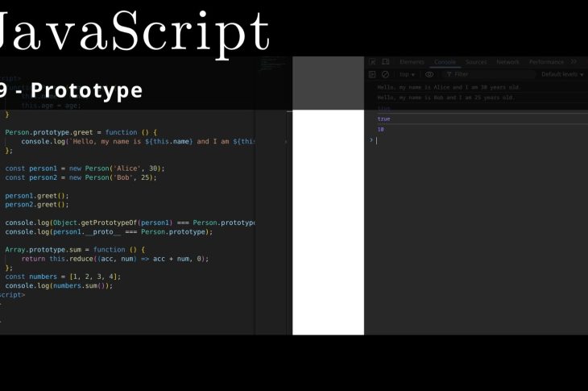
Task: Click the Bob greeting log message
Action: (x=445, y=98)
